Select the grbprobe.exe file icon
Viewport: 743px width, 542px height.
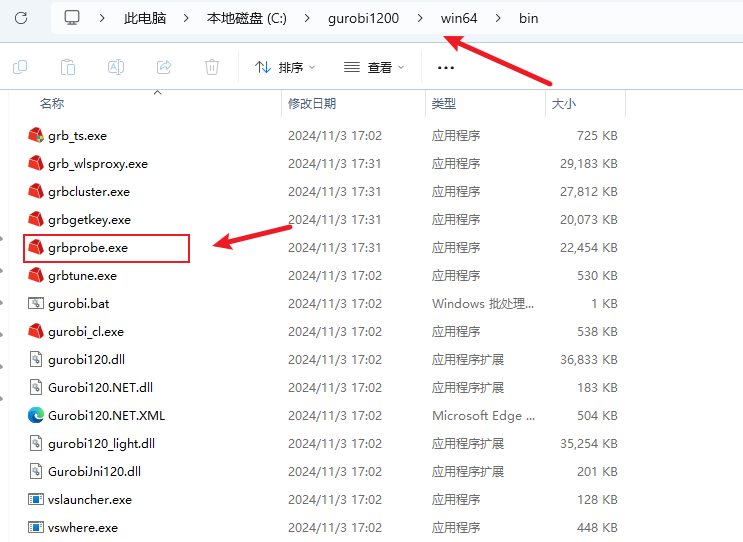pyautogui.click(x=36, y=247)
